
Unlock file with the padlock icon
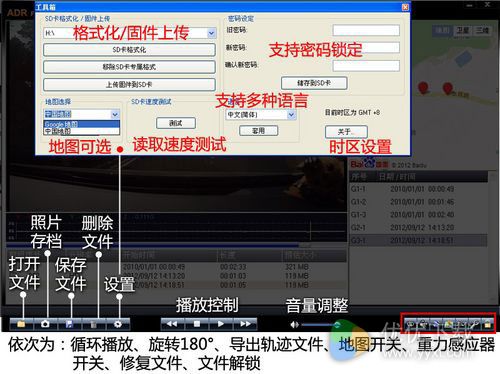click(488, 324)
